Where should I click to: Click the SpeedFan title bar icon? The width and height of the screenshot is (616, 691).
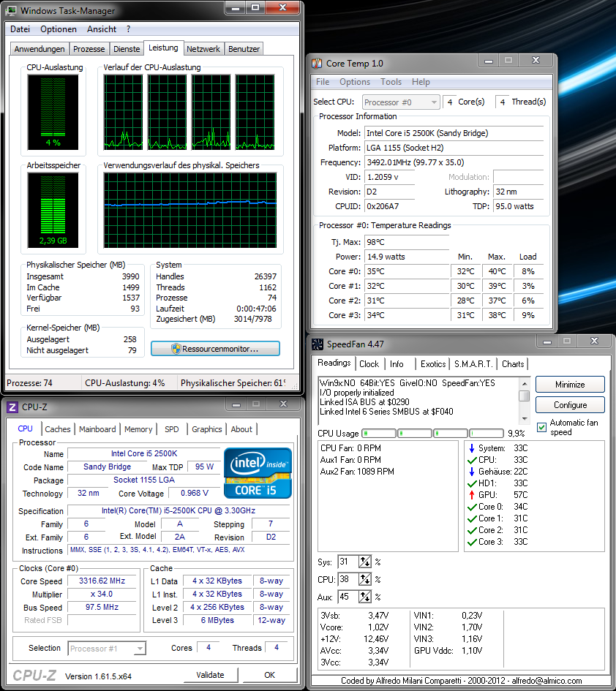(x=318, y=344)
